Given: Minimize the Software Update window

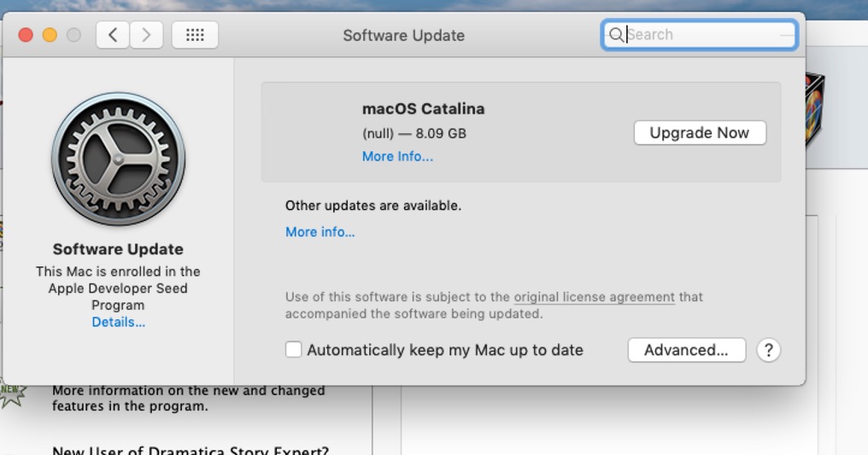Looking at the screenshot, I should (x=50, y=35).
